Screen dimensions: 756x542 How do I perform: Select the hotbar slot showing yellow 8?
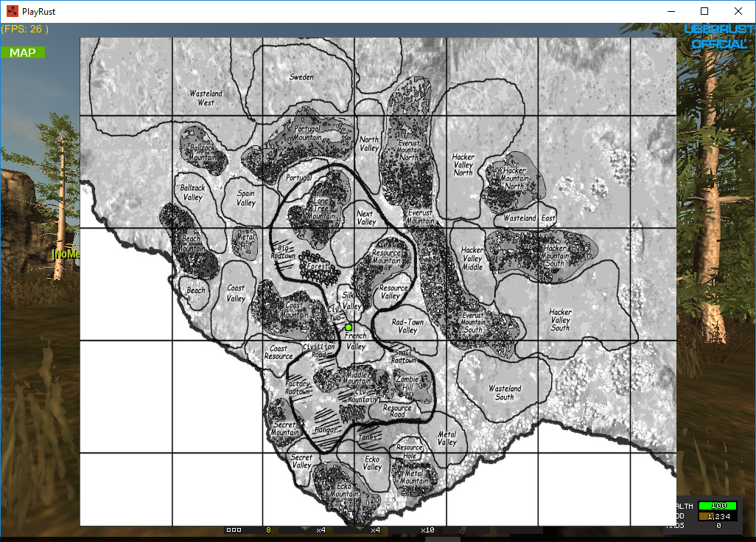click(268, 530)
